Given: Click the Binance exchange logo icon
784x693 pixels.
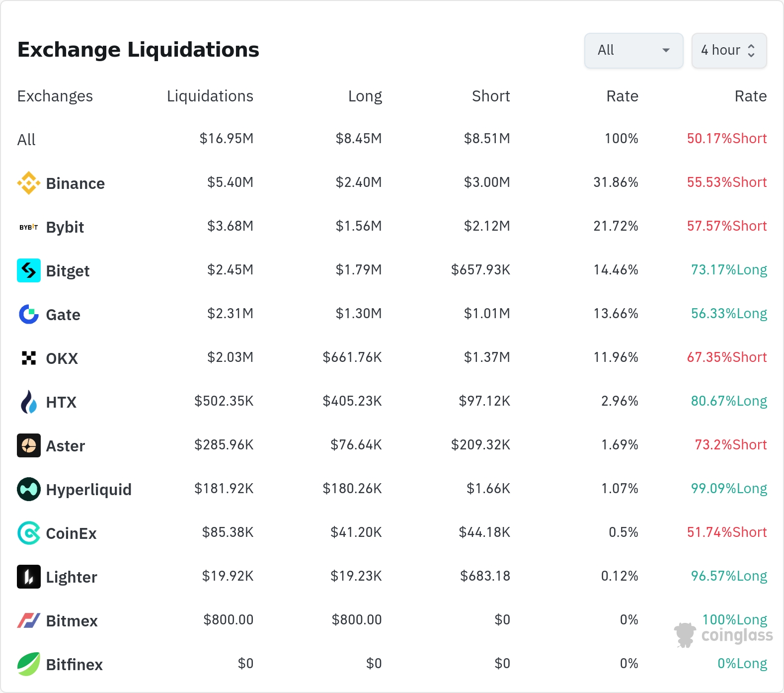Looking at the screenshot, I should [29, 183].
